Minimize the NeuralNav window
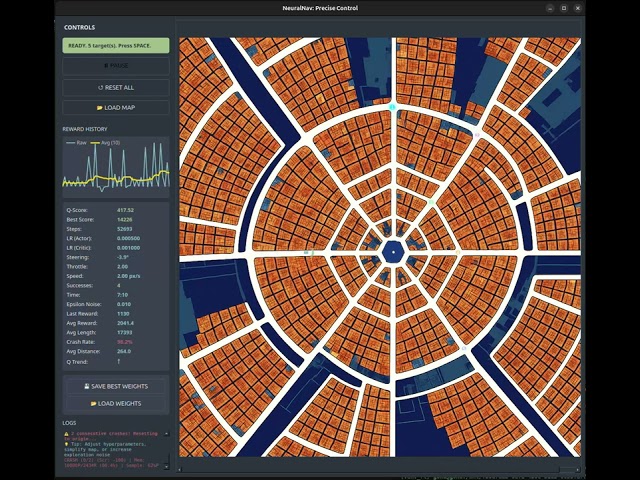The height and width of the screenshot is (480, 640). [x=550, y=8]
